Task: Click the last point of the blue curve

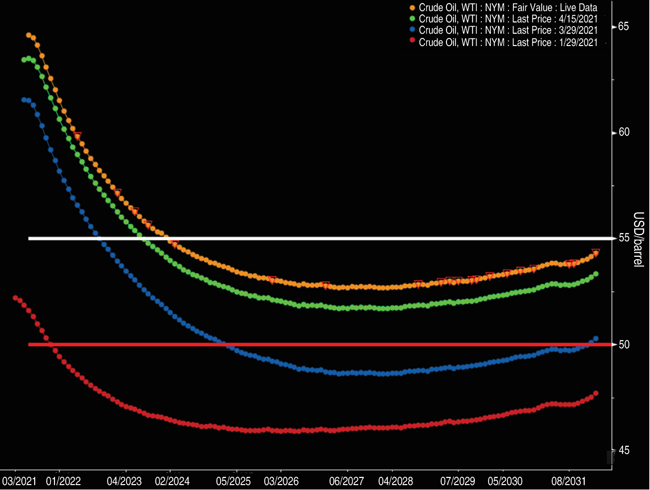Action: [596, 339]
